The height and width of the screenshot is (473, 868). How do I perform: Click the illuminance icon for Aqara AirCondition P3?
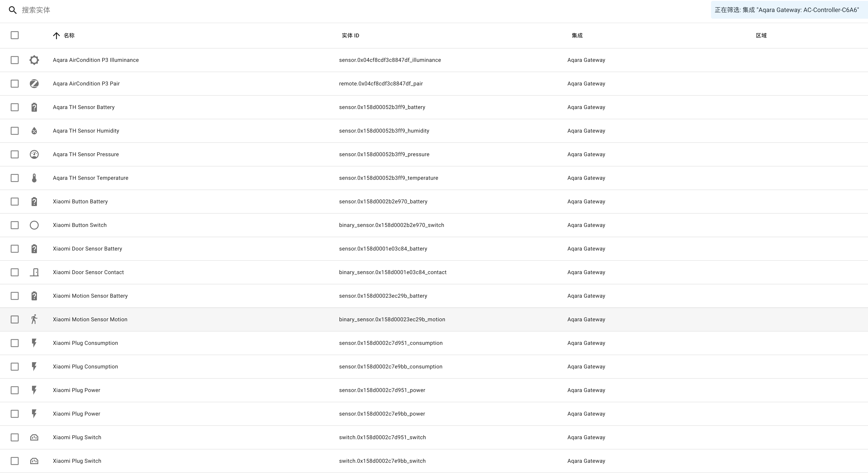pos(34,60)
